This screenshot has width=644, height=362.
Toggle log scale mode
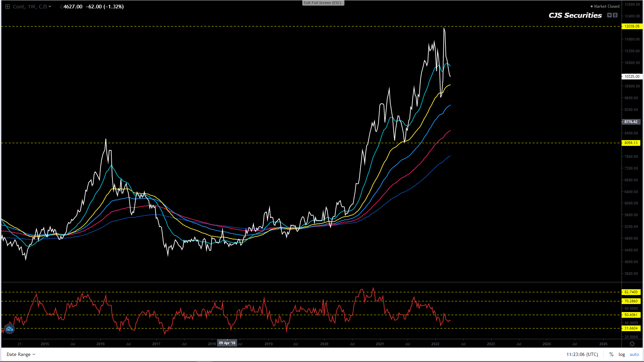coord(622,354)
